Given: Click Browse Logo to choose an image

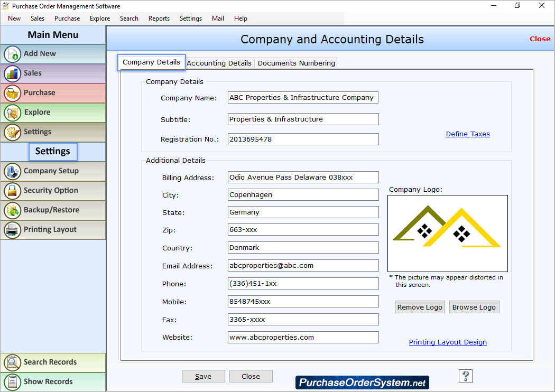Looking at the screenshot, I should (x=474, y=307).
